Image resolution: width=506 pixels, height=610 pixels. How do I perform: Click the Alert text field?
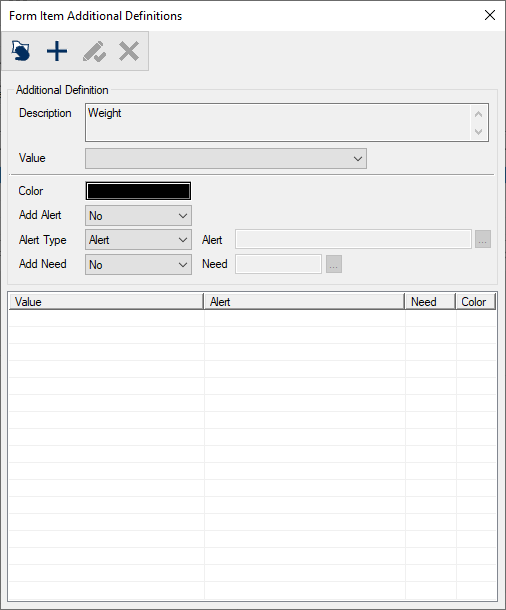click(353, 239)
